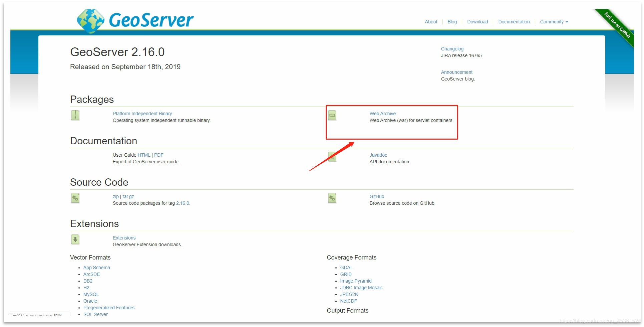Click the 'GeoServer blog.' text
This screenshot has height=327, width=644.
pyautogui.click(x=458, y=79)
